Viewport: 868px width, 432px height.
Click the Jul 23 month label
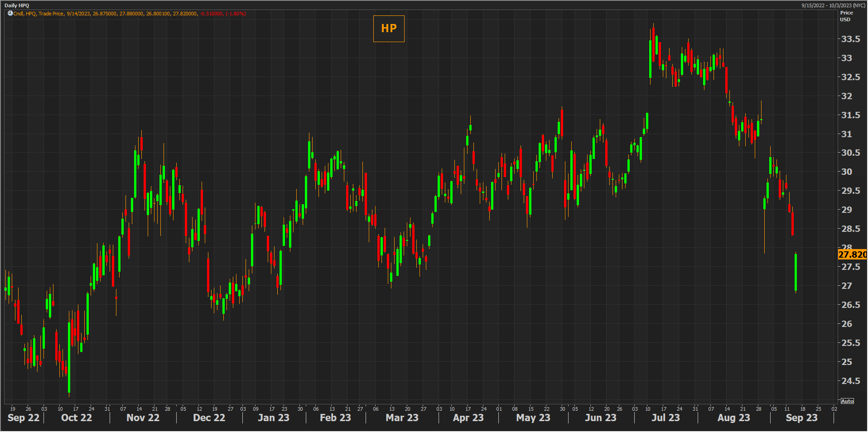click(665, 418)
